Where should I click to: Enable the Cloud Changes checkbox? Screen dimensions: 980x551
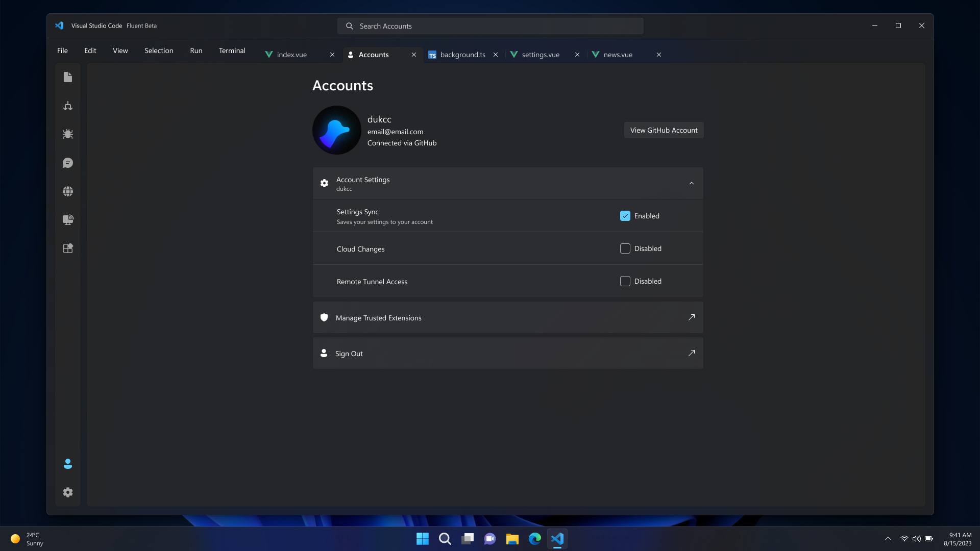pos(625,248)
